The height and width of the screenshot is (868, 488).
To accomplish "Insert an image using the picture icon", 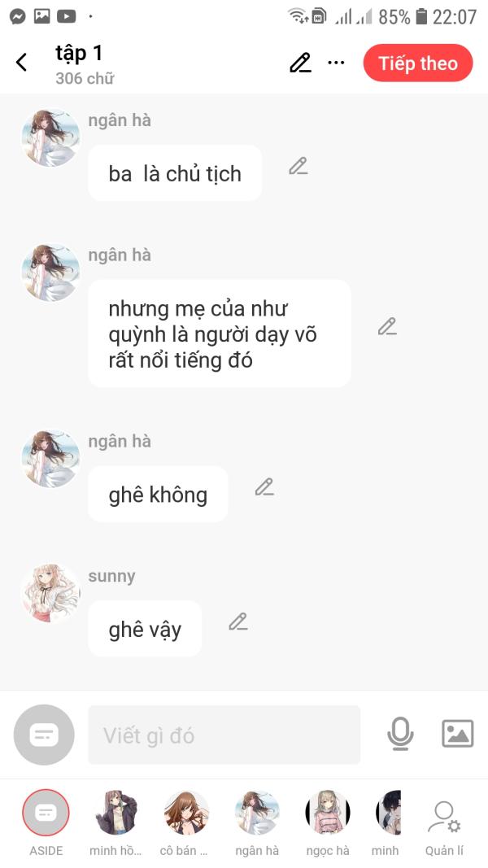I will point(458,734).
